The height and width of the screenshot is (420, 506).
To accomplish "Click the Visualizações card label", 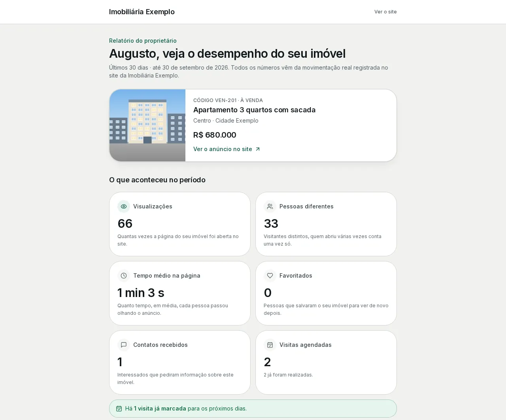I will (153, 206).
